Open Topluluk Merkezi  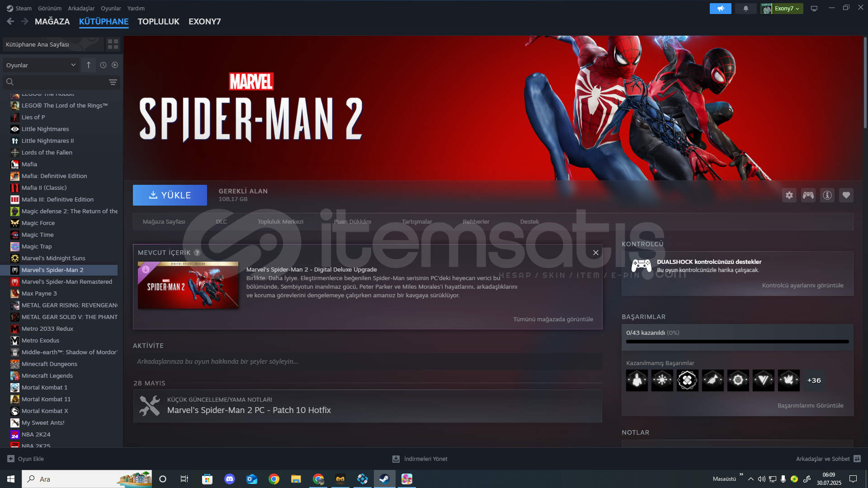point(280,221)
